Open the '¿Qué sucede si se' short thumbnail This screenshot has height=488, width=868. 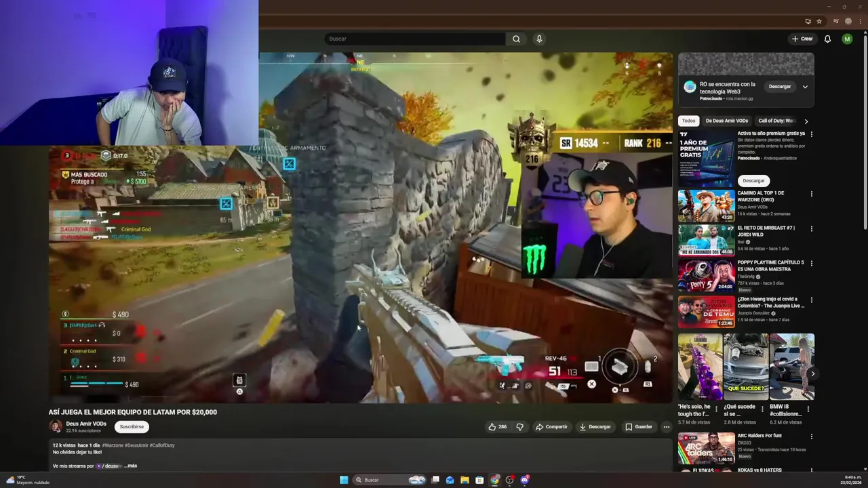(x=746, y=367)
